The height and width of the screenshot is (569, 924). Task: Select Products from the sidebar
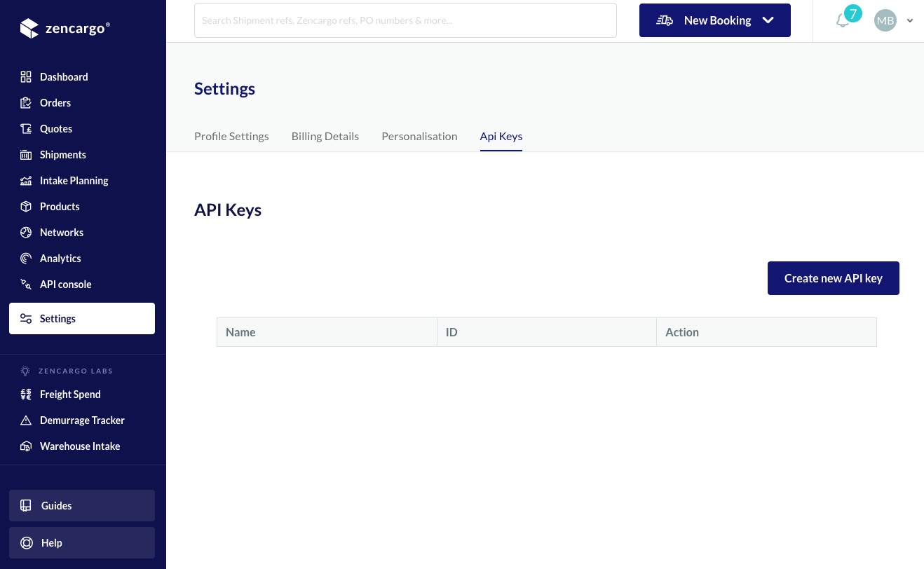pyautogui.click(x=60, y=206)
